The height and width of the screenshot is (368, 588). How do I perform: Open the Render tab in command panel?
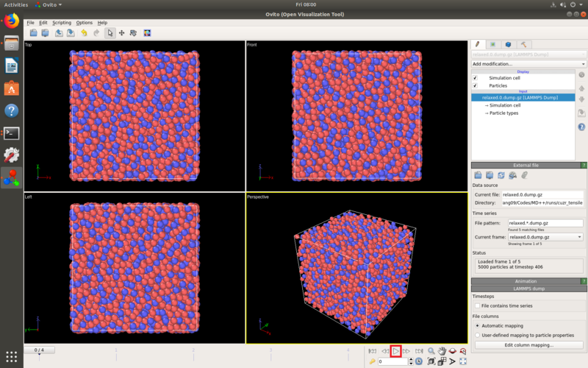[492, 45]
